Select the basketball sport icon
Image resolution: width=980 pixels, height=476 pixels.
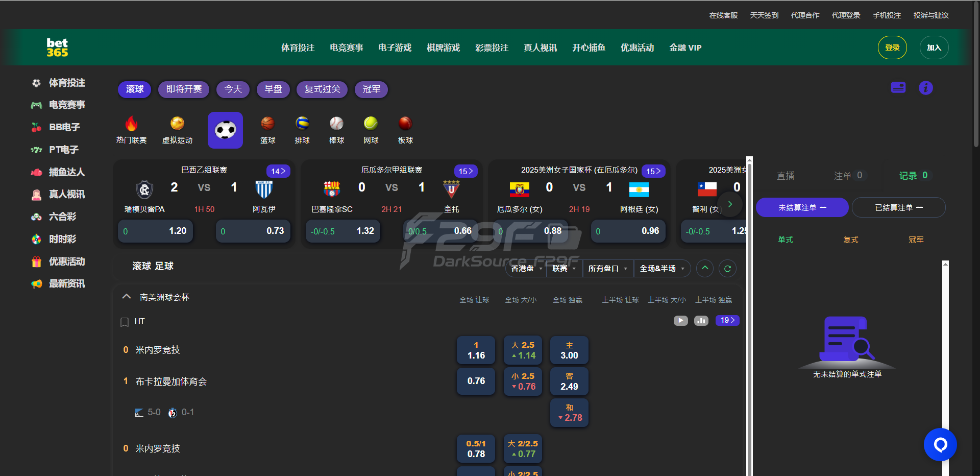click(x=267, y=124)
